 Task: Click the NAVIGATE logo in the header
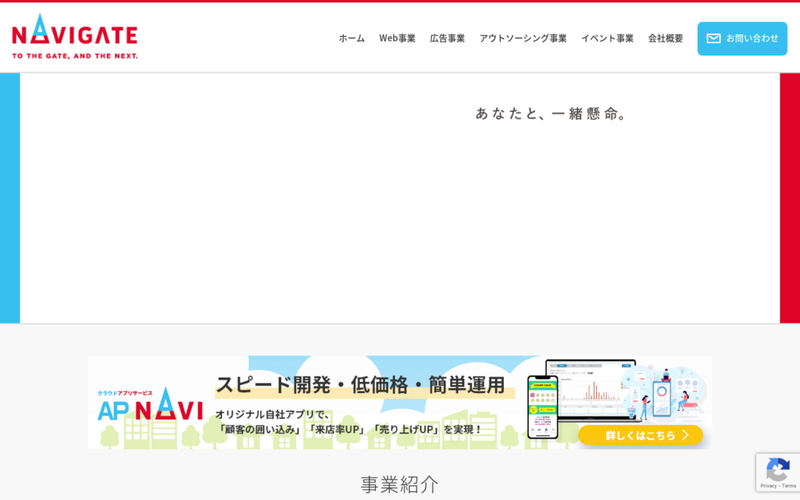coord(75,37)
